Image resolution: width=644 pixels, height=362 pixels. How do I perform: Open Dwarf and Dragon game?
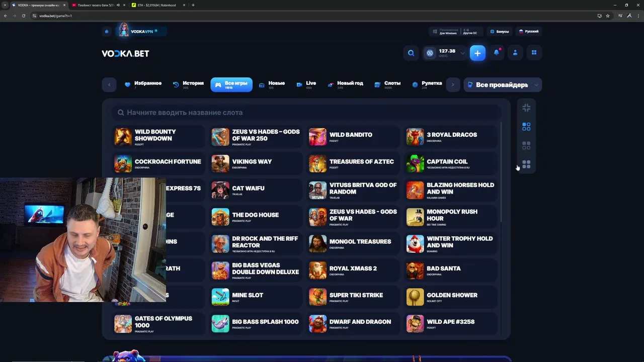(353, 324)
